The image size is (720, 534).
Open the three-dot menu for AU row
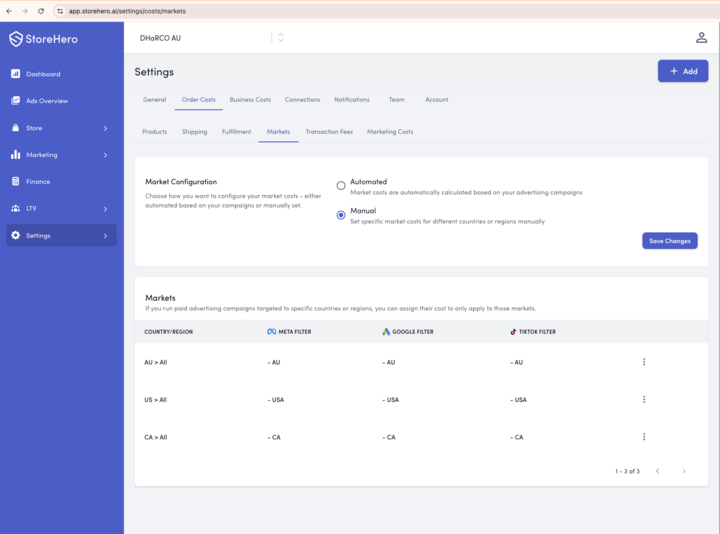point(644,362)
